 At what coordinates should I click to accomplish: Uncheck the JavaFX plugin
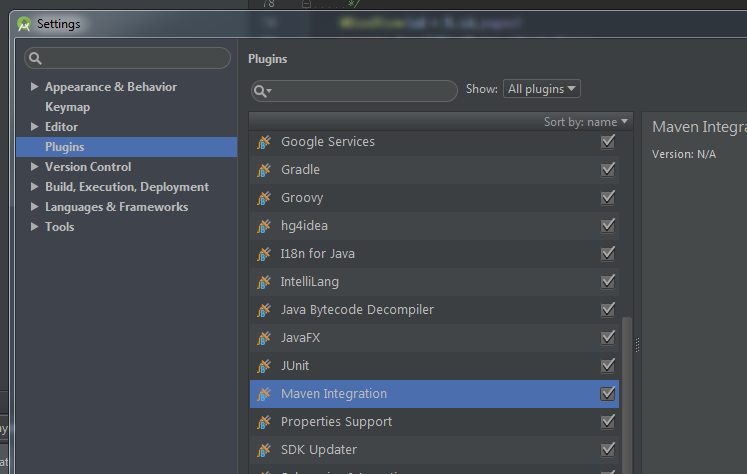[x=608, y=338]
